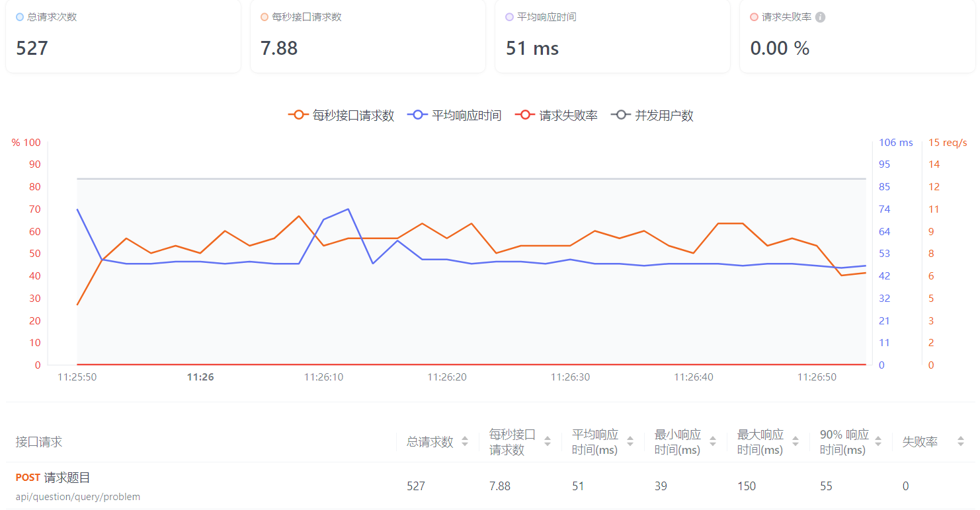
Task: Select the 总请求次数 summary card
Action: (123, 36)
